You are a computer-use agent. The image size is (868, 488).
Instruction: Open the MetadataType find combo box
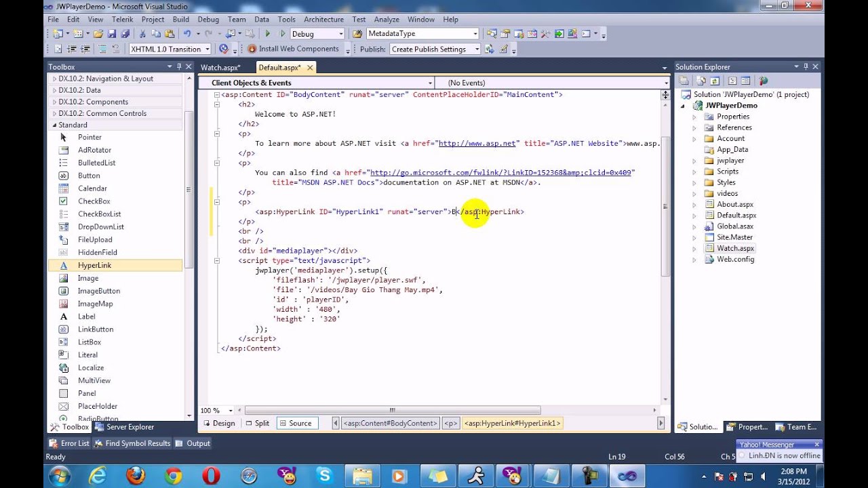(475, 34)
